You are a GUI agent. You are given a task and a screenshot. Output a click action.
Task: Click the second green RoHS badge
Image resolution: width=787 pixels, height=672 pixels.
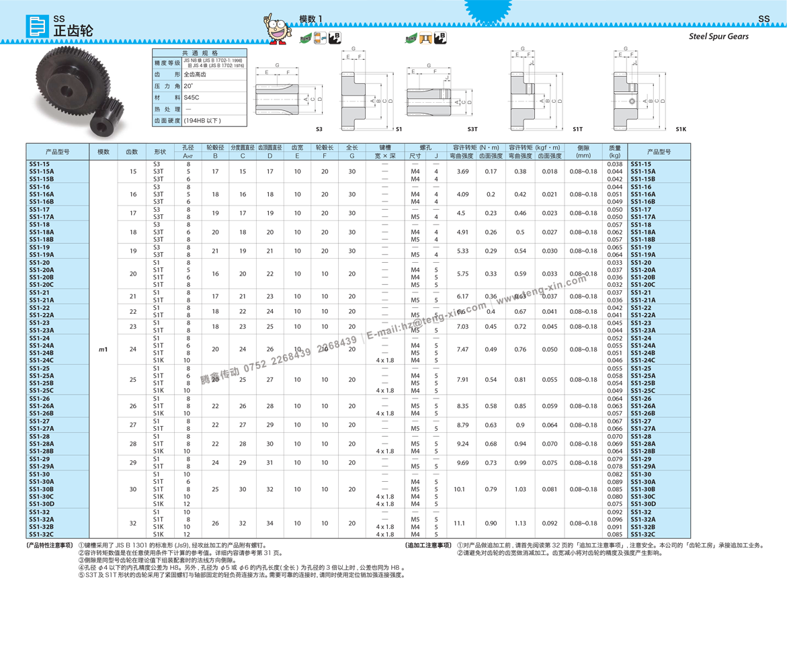pyautogui.click(x=410, y=42)
